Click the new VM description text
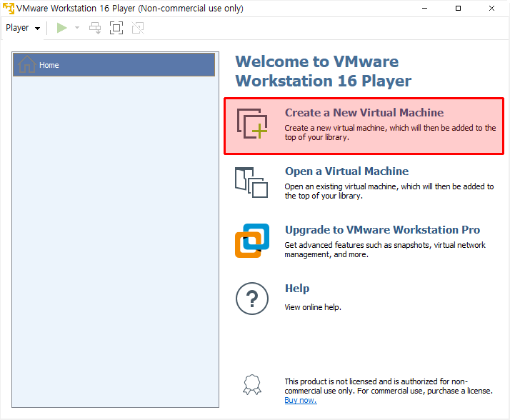The image size is (510, 420). [x=390, y=133]
